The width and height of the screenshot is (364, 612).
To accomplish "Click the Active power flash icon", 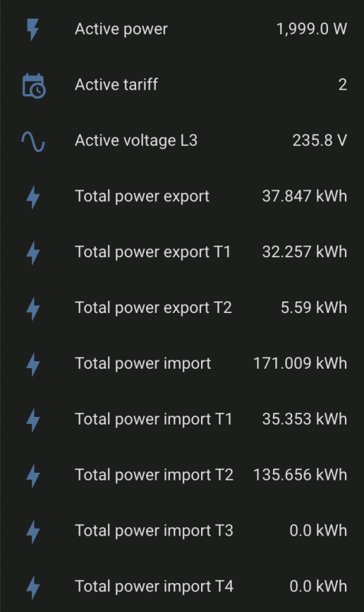I will [x=33, y=29].
